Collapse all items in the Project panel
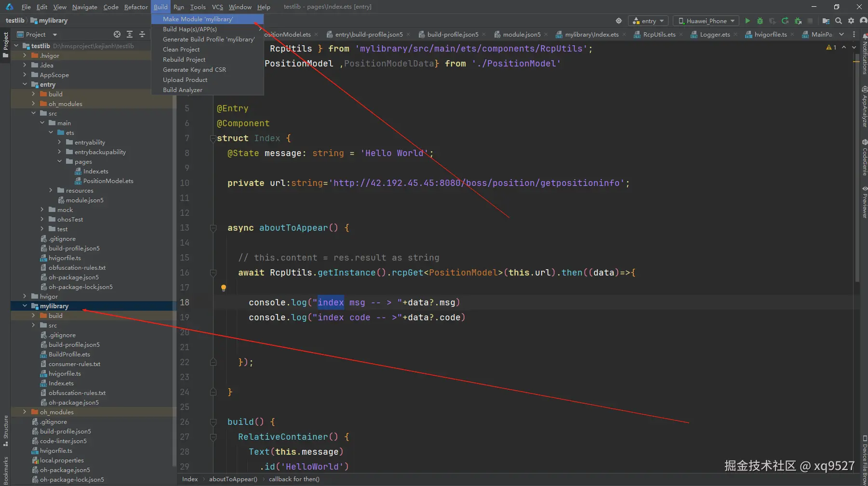 click(x=142, y=34)
